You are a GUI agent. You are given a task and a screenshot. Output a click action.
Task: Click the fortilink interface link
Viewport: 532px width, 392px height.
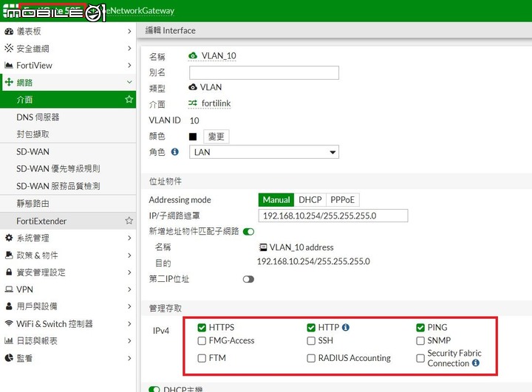pos(216,103)
